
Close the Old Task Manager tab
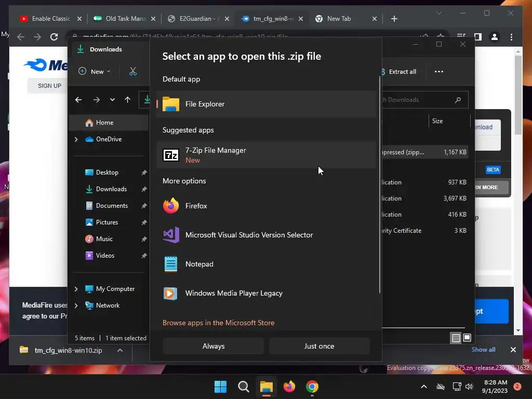(x=153, y=19)
